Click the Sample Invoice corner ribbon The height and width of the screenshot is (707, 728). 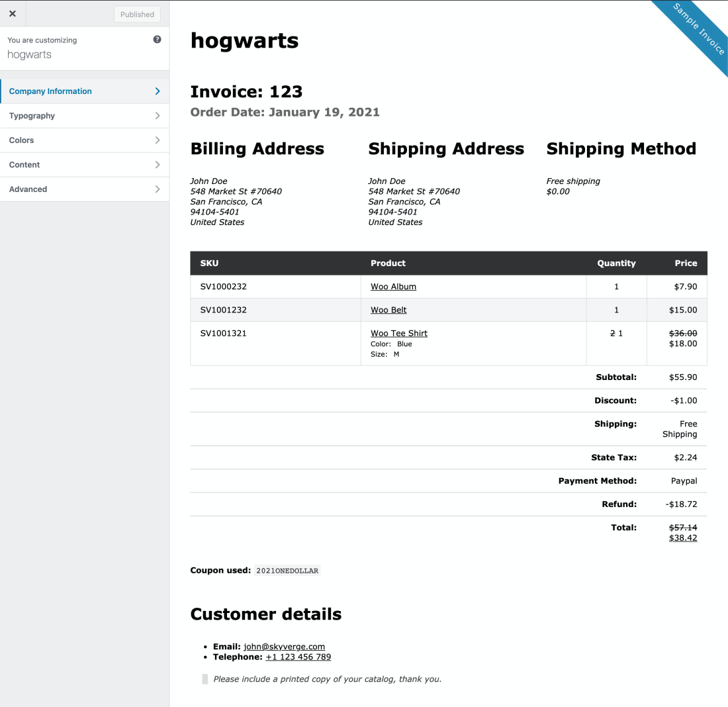tap(694, 33)
